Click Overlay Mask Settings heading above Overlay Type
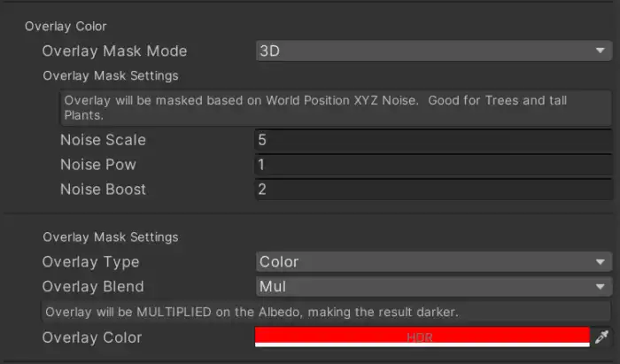Viewport: 620px width, 364px height. [110, 237]
